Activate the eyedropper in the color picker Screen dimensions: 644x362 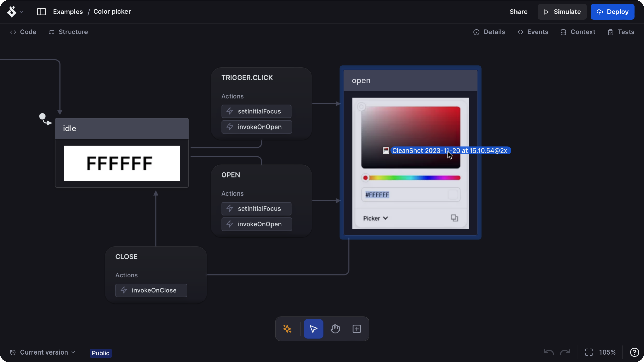361,106
